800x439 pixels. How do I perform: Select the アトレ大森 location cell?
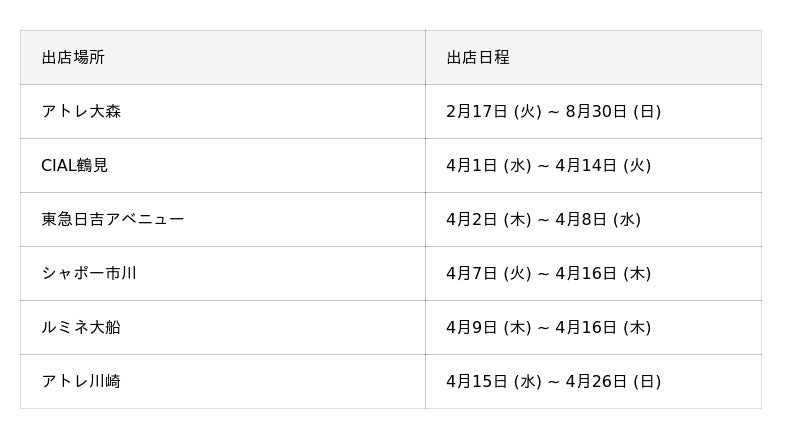click(x=81, y=112)
